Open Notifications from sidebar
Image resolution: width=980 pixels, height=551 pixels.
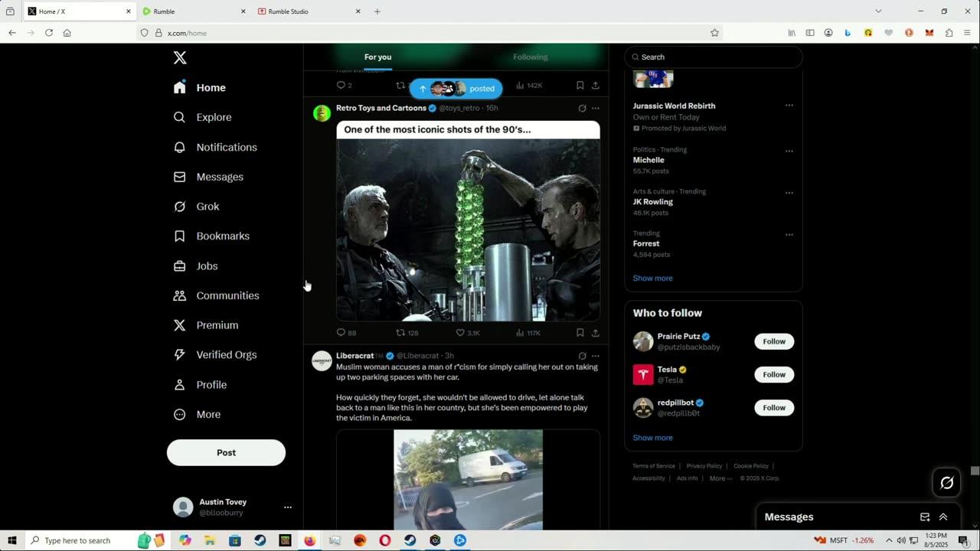(x=215, y=147)
